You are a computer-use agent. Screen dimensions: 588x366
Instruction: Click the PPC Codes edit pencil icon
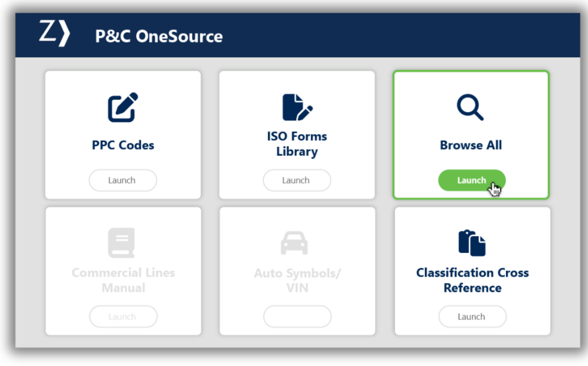(123, 107)
